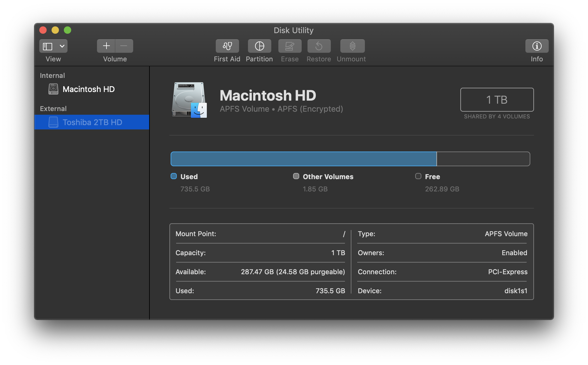Click the 262.89 GB Free value

pos(442,189)
